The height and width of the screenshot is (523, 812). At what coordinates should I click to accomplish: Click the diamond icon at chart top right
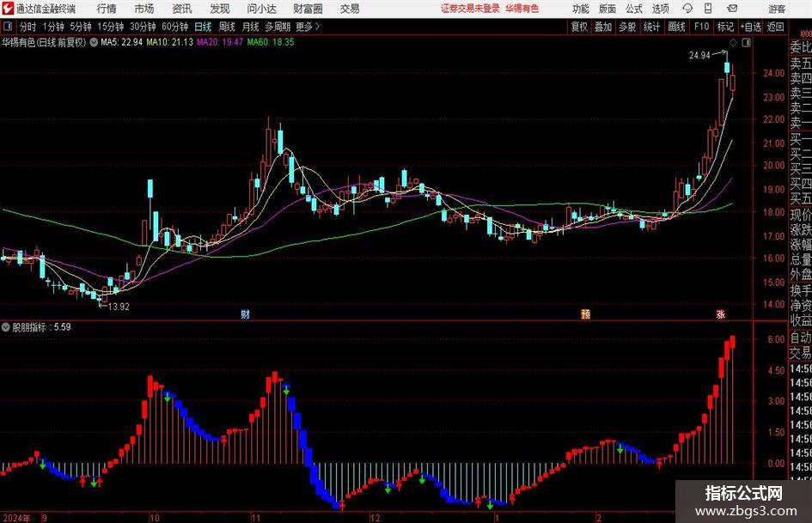click(x=733, y=42)
